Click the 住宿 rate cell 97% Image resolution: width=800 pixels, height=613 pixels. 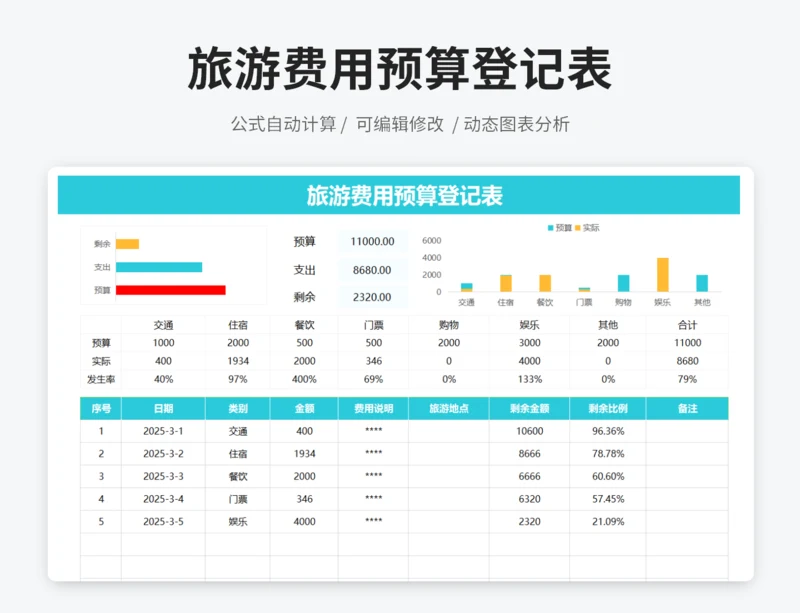[238, 379]
